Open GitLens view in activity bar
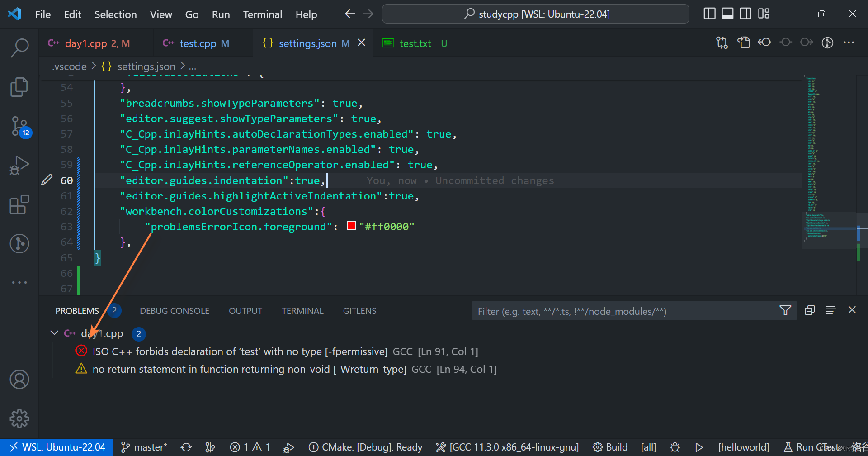This screenshot has width=868, height=456. tap(19, 243)
